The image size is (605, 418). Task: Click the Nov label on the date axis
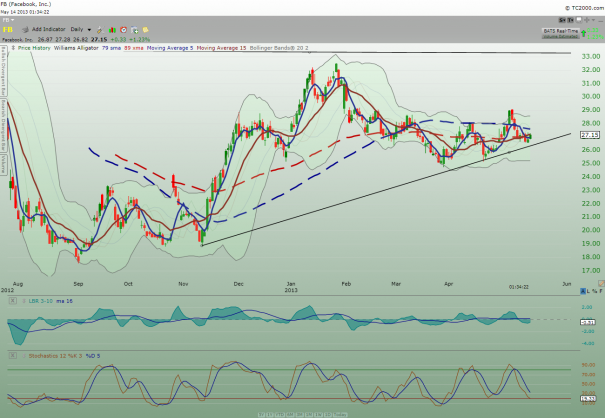pyautogui.click(x=183, y=284)
